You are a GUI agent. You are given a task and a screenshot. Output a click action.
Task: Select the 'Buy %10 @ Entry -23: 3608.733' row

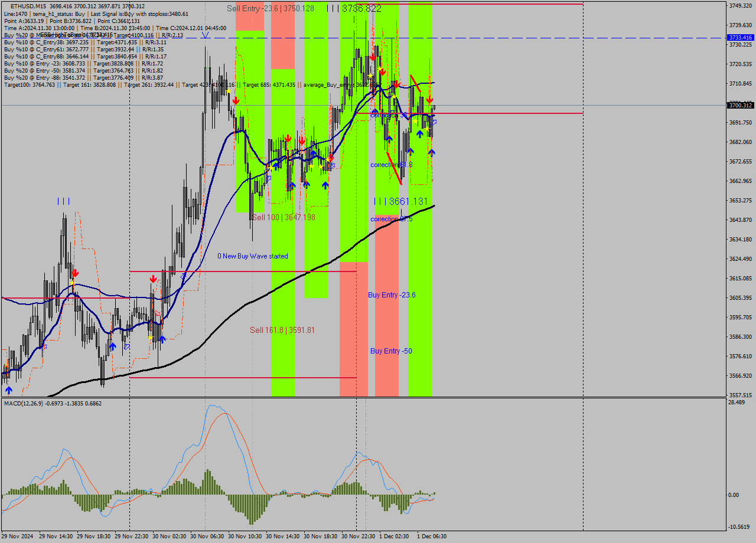(83, 63)
